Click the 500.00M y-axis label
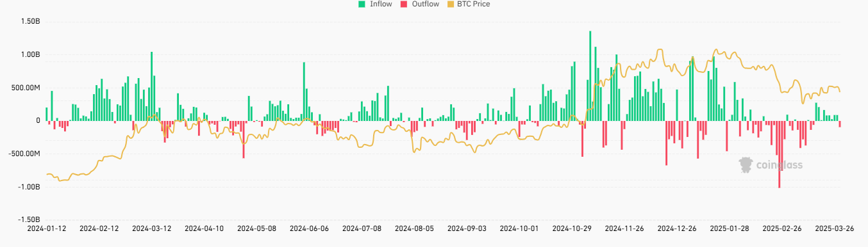This screenshot has height=247, width=868. tap(25, 88)
